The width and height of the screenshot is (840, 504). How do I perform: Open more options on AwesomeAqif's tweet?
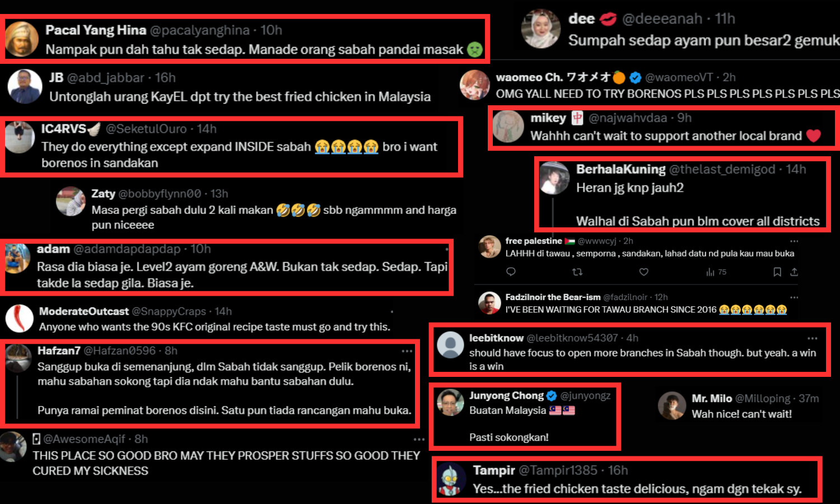pos(419,440)
